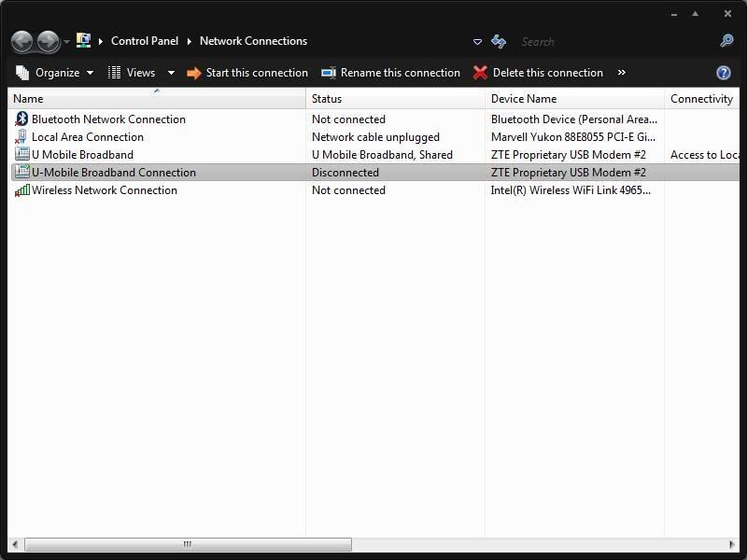
Task: Show more toolbar commands chevron
Action: point(621,73)
